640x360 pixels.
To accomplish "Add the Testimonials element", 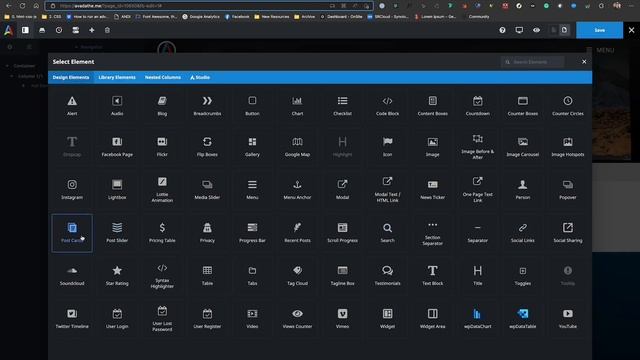I will pyautogui.click(x=387, y=276).
